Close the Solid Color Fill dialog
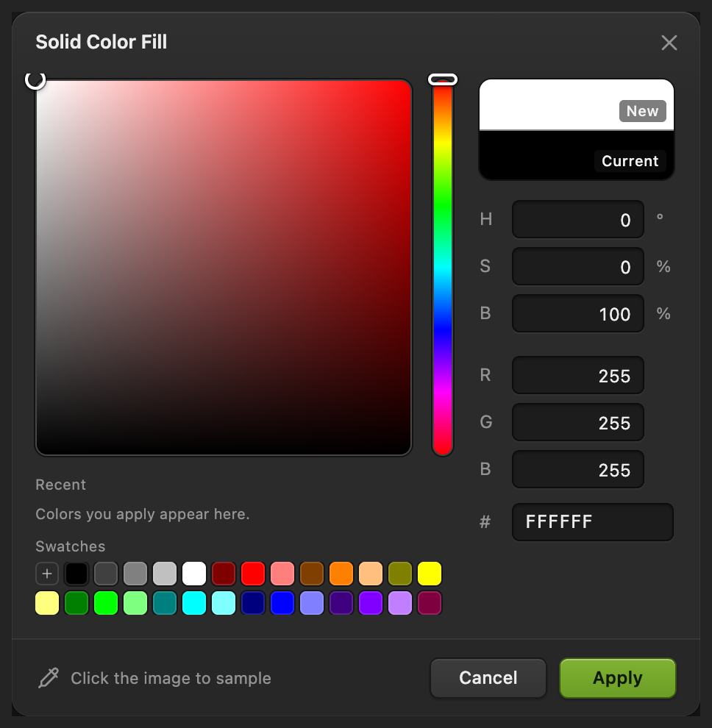712x728 pixels. (x=669, y=43)
